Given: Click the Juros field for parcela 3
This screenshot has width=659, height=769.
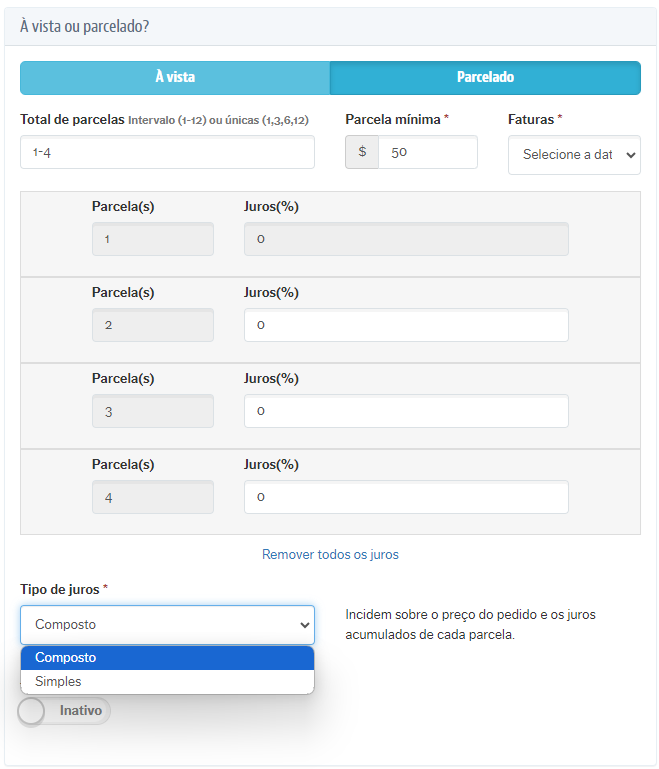Looking at the screenshot, I should 406,411.
